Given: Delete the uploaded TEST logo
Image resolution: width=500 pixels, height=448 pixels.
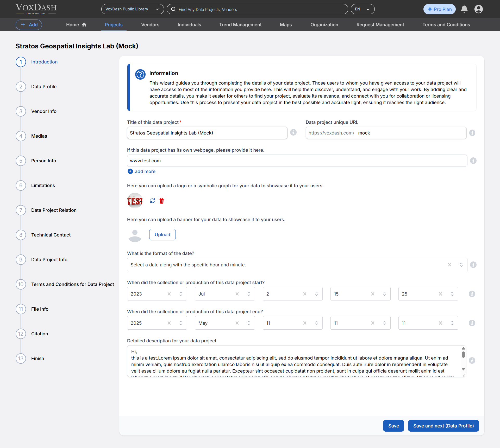Looking at the screenshot, I should click(161, 201).
